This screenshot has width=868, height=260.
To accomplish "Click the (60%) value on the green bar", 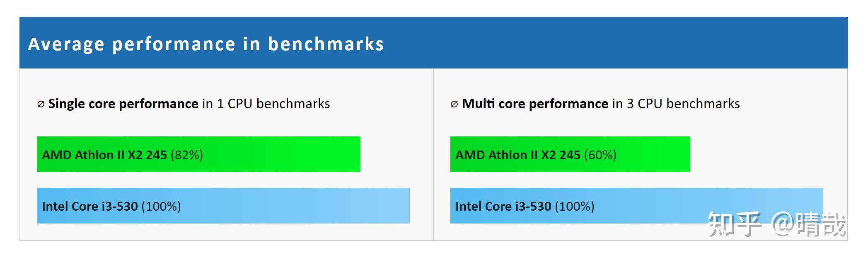I will tap(600, 155).
